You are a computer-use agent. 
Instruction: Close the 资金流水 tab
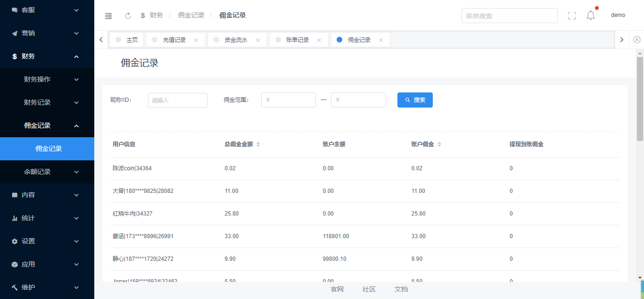258,41
